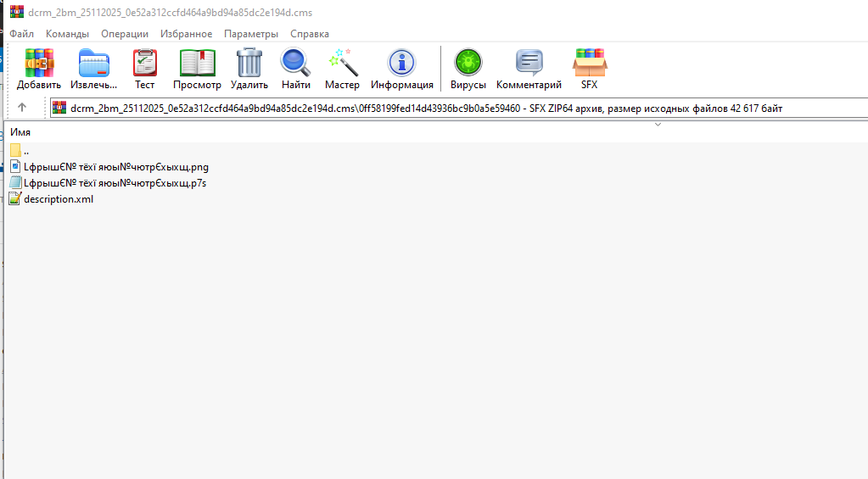Click the description.xml file icon
Screen dimensions: 868x479
(x=15, y=198)
